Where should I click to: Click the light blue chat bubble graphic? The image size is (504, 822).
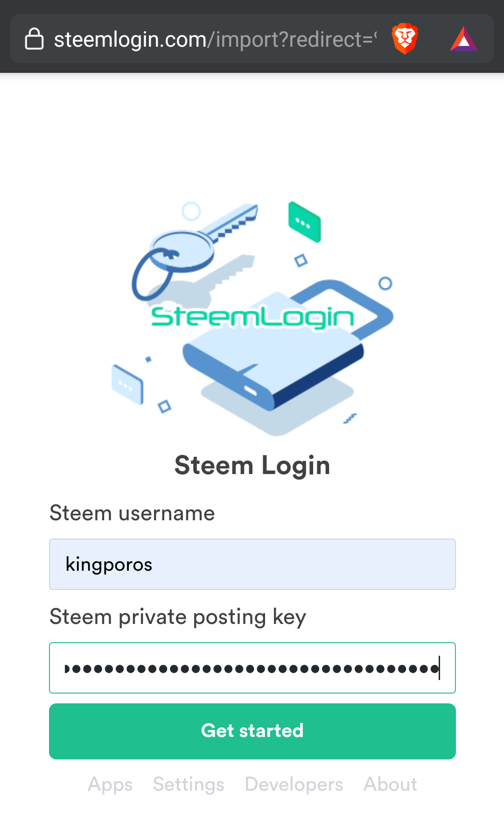[127, 384]
